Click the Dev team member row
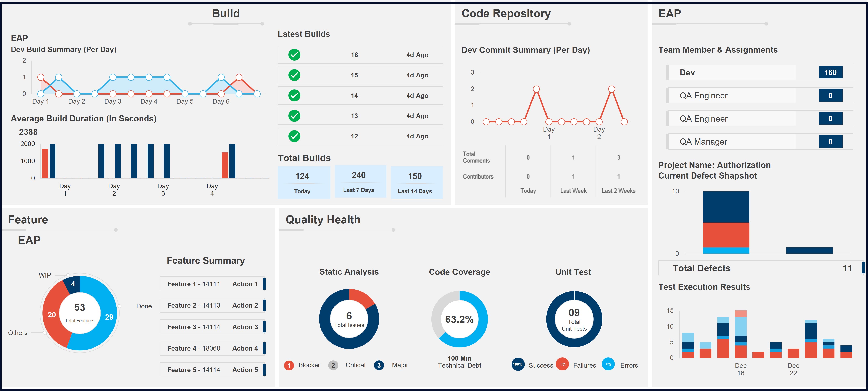Viewport: 868px width, 391px height. coord(760,72)
